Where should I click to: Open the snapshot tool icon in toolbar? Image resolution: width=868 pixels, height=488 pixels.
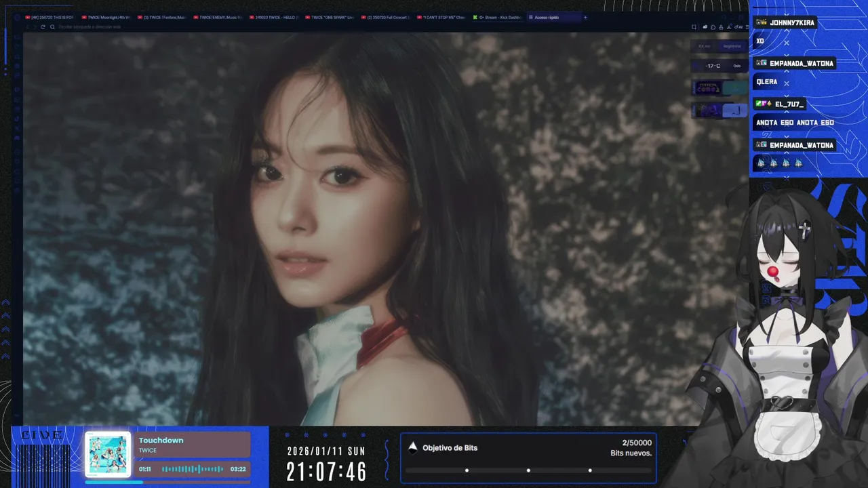click(x=694, y=27)
